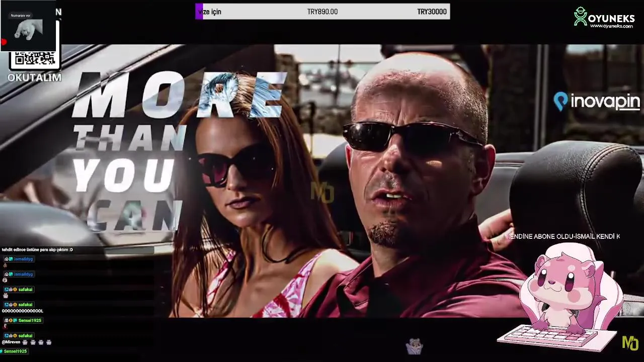The image size is (644, 362).
Task: Click Sensei1925 username below the GOOOOOOOOOOOOOL message
Action: (x=30, y=320)
